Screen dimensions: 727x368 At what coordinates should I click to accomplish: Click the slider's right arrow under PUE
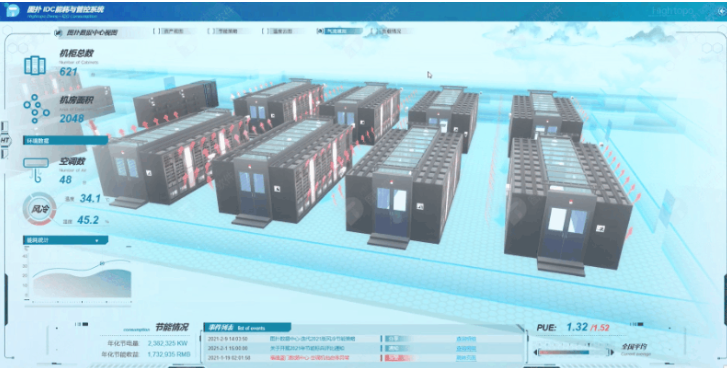click(x=611, y=352)
